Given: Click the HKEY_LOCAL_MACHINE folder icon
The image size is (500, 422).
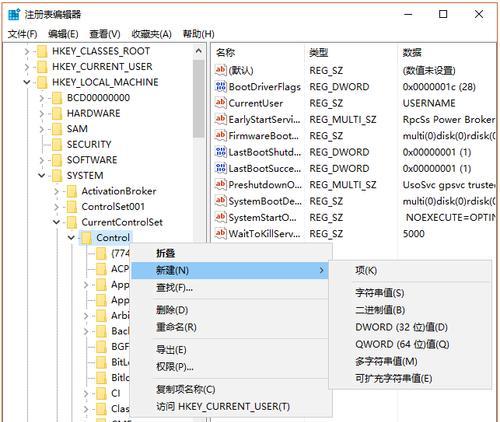Looking at the screenshot, I should point(42,82).
